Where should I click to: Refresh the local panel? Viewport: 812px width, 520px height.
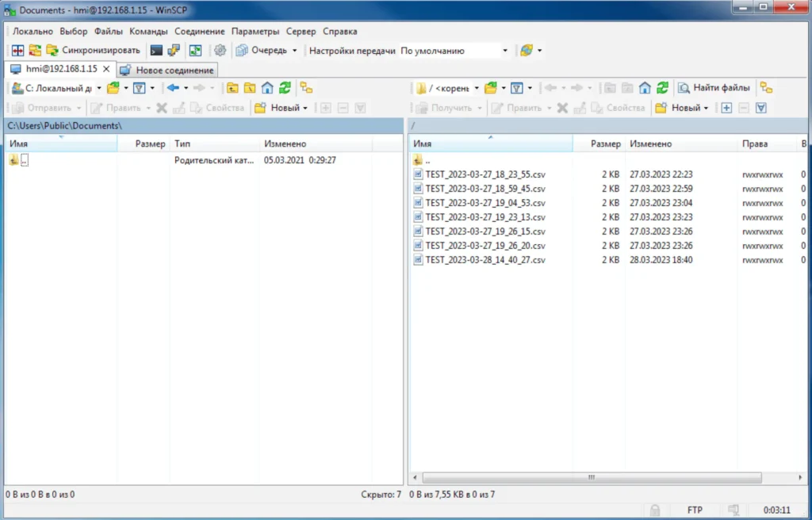(x=285, y=88)
